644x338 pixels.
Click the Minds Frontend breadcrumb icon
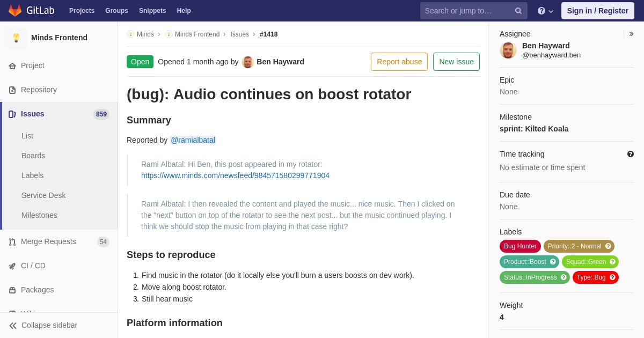coord(169,34)
